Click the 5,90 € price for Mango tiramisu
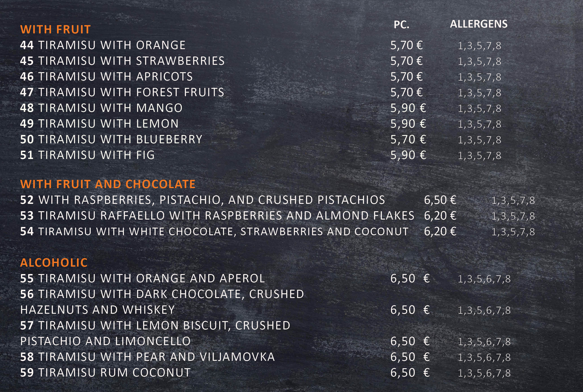Viewport: 583px width, 392px height. click(x=408, y=108)
